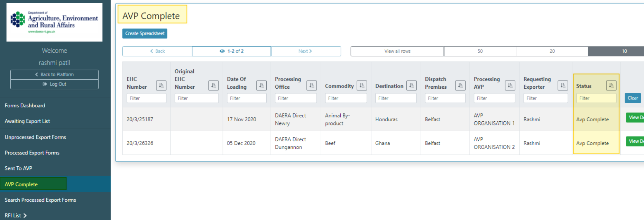
Task: Clear all table filters
Action: click(633, 98)
